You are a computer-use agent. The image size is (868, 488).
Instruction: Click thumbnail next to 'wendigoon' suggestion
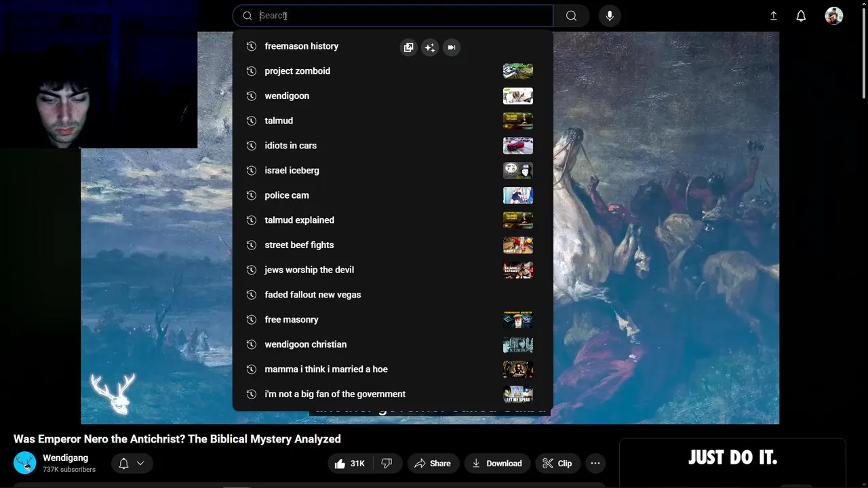point(518,96)
